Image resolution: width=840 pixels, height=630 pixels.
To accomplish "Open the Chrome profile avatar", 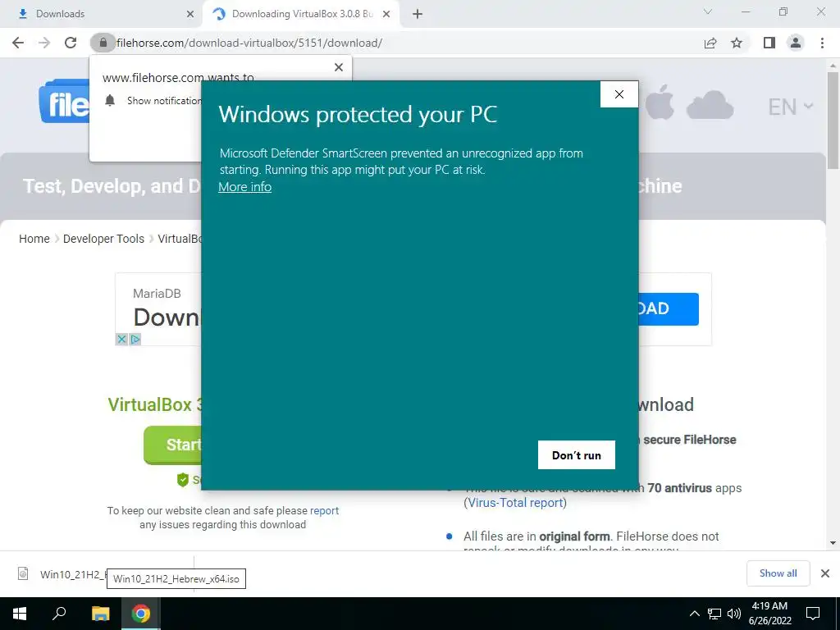I will [x=796, y=43].
